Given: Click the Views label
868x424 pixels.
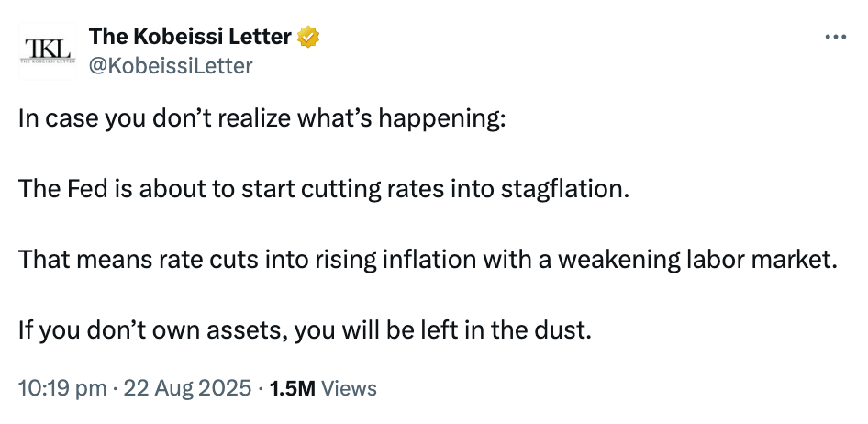Looking at the screenshot, I should (350, 388).
